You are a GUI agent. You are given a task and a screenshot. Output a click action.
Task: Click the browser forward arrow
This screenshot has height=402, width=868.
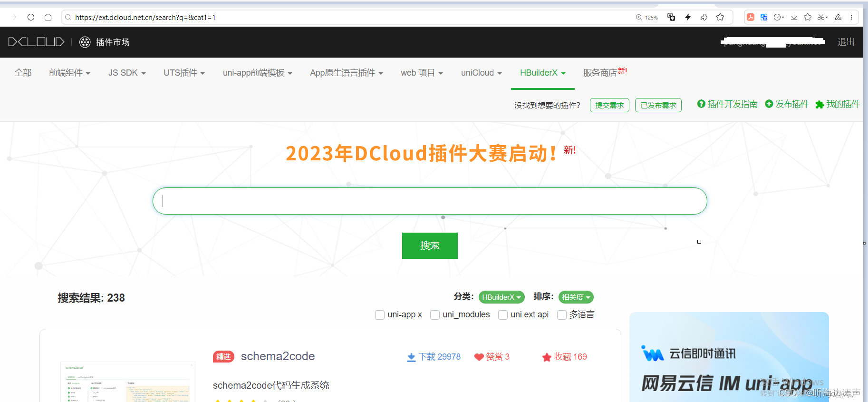[14, 17]
